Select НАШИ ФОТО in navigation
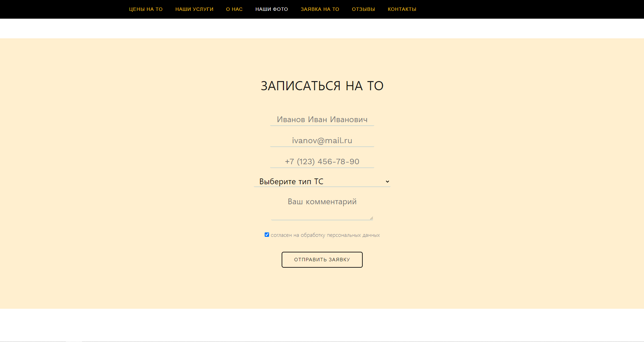 [x=271, y=9]
